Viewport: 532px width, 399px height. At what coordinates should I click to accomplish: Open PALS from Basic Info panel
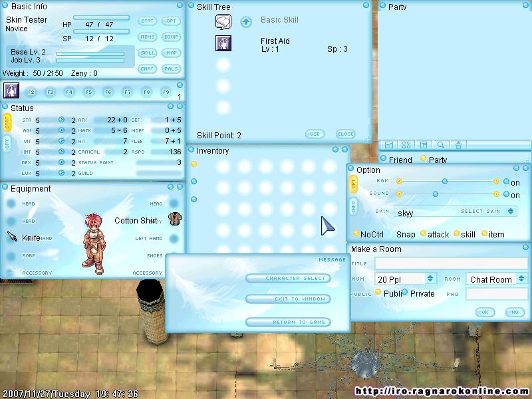click(x=171, y=69)
